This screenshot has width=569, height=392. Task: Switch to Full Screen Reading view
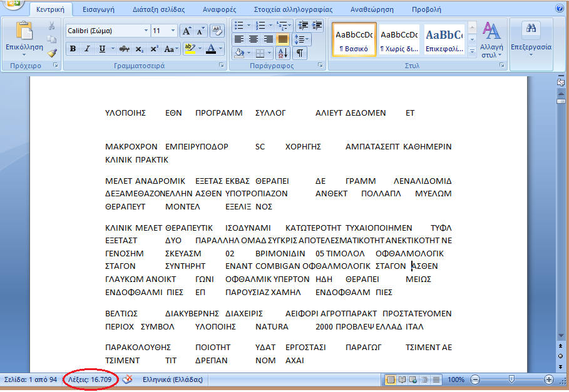pos(402,379)
